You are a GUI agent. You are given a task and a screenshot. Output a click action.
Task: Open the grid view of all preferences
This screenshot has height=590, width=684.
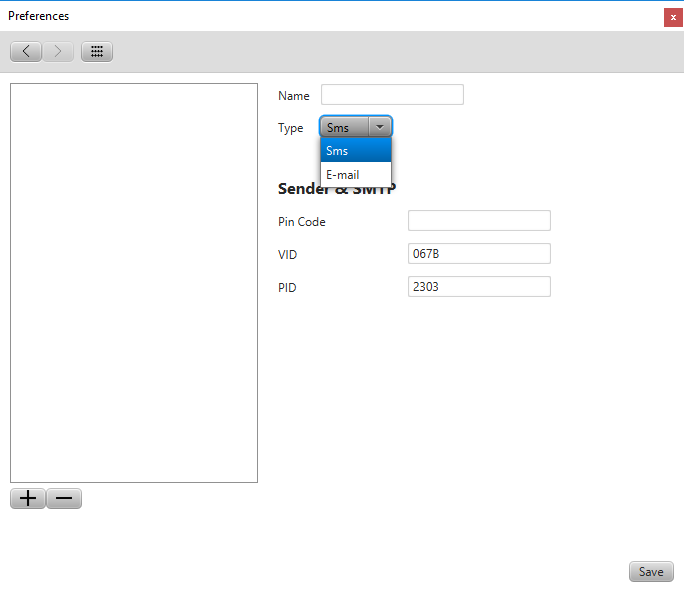coord(97,51)
